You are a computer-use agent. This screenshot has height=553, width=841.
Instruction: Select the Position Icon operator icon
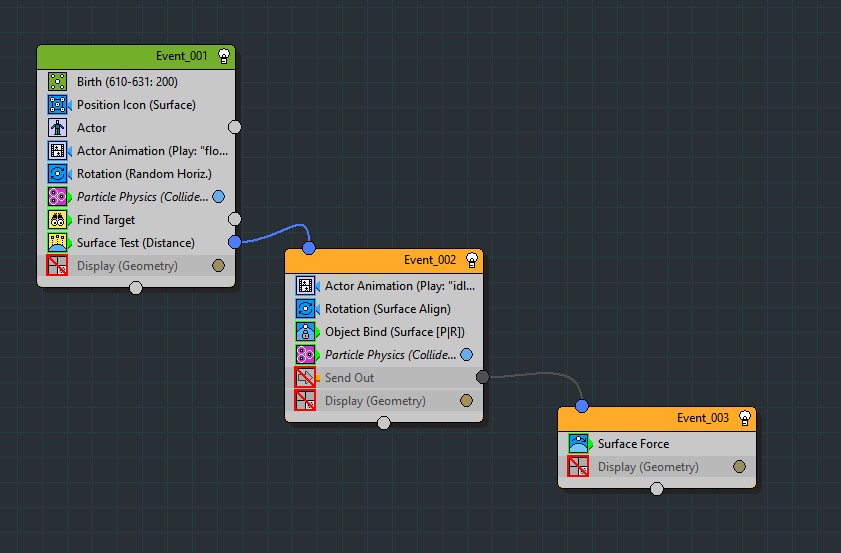point(58,105)
